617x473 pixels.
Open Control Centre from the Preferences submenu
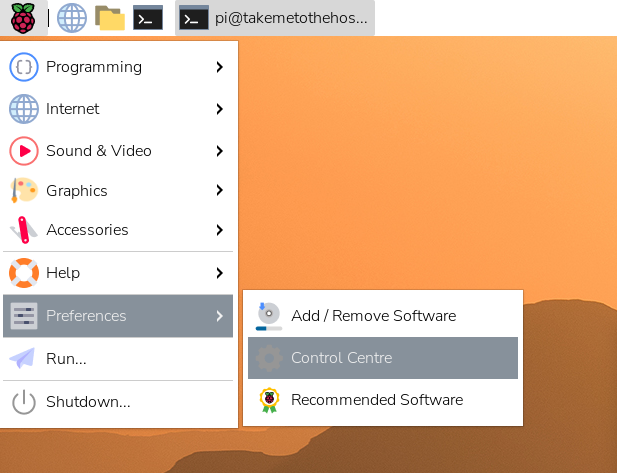(383, 358)
